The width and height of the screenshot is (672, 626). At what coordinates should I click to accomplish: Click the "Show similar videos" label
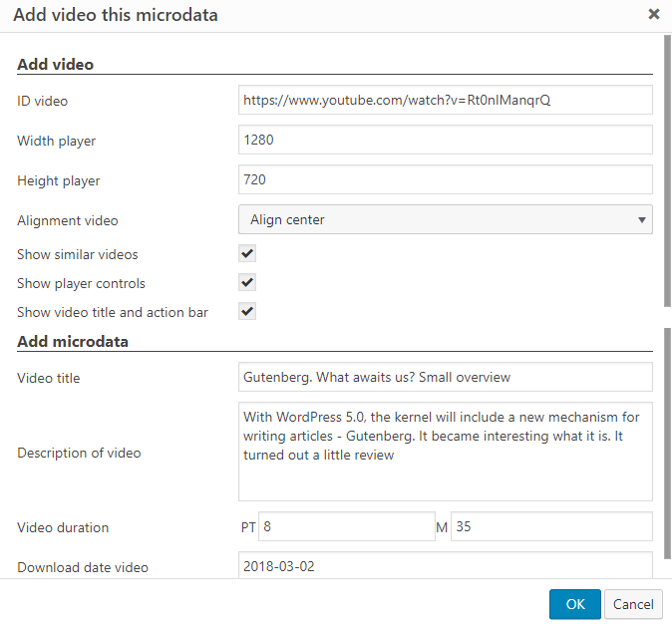coord(78,254)
